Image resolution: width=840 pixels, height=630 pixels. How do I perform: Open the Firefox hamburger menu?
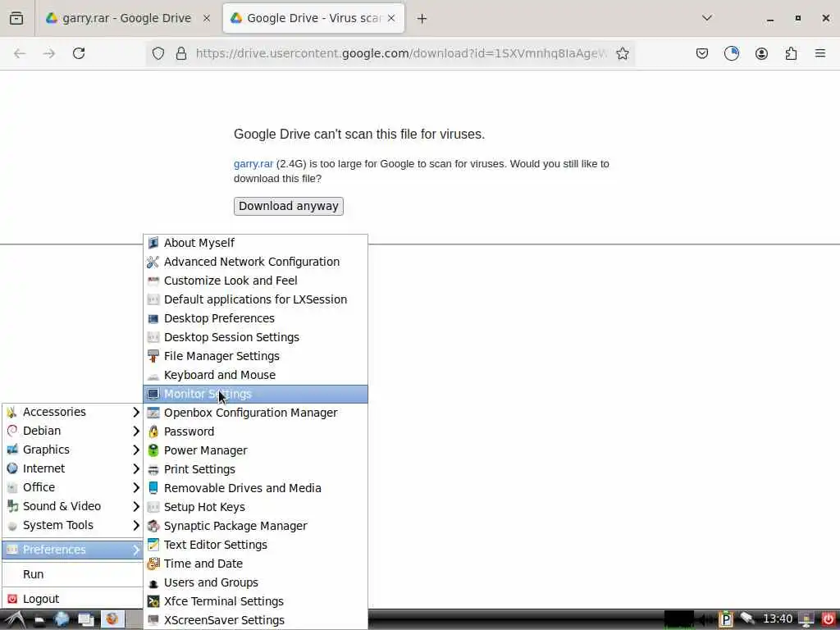820,53
